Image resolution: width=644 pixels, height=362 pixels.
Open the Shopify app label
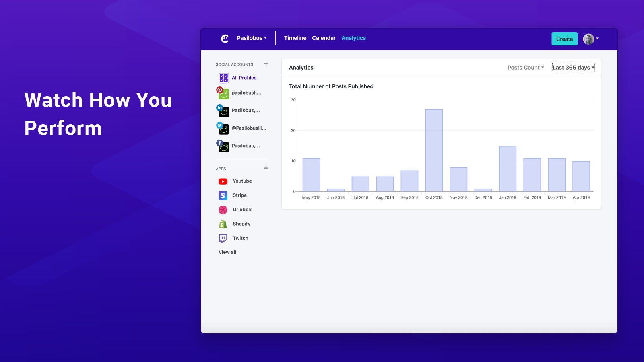tap(242, 224)
